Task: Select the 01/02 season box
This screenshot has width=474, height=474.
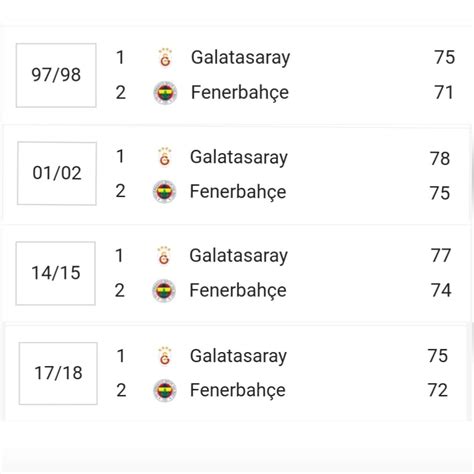Action: pos(57,173)
